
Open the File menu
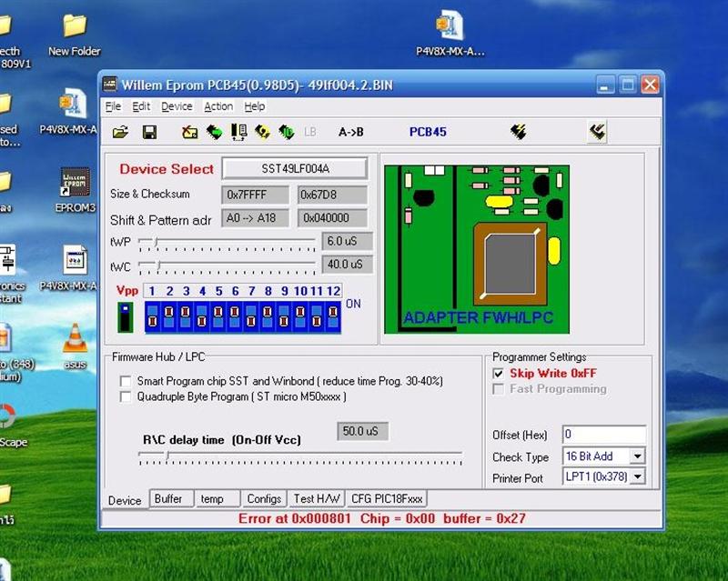(x=113, y=106)
